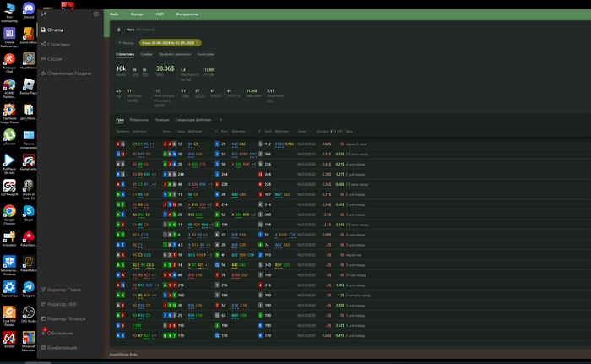This screenshot has height=364, width=591.
Task: Open the Инструменты menu
Action: (187, 14)
